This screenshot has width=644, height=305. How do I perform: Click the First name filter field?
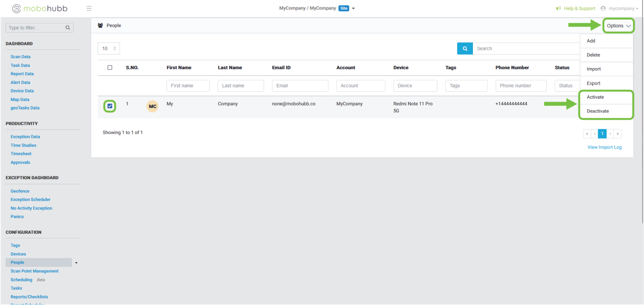tap(188, 86)
